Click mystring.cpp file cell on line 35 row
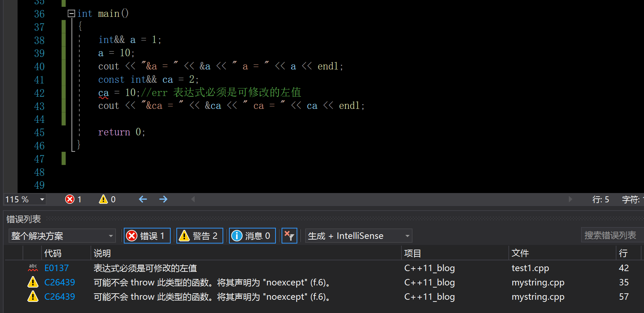 [x=538, y=282]
